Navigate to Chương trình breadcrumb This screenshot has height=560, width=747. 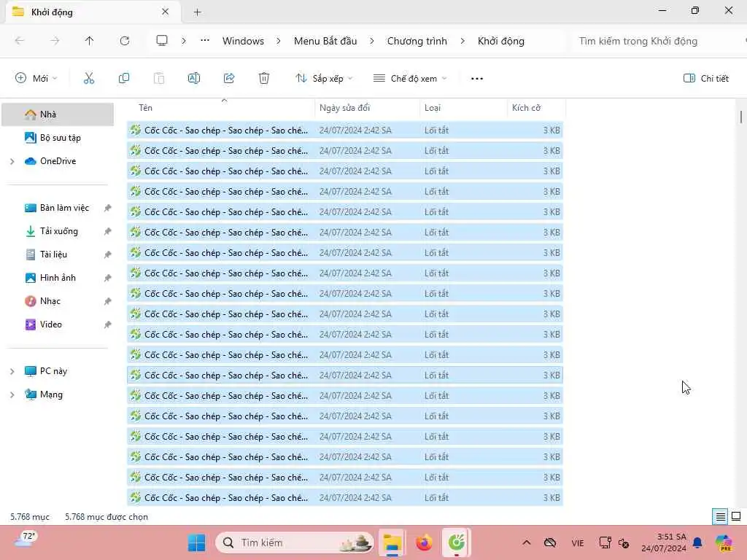(x=417, y=41)
